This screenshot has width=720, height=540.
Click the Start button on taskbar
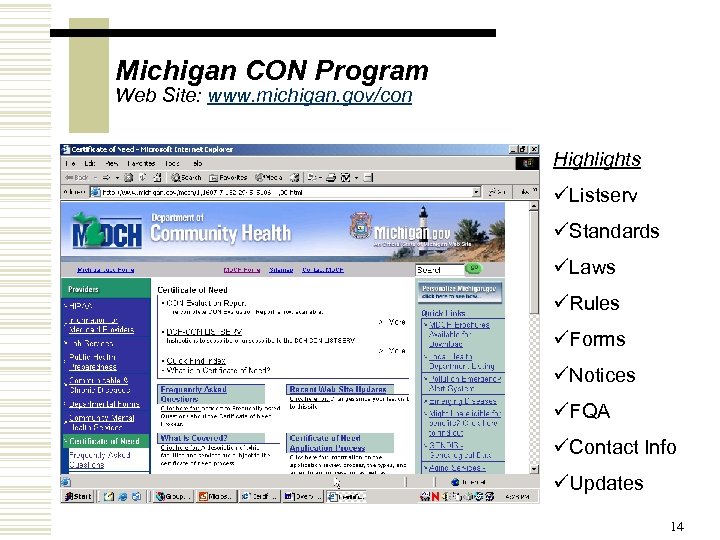(78, 496)
